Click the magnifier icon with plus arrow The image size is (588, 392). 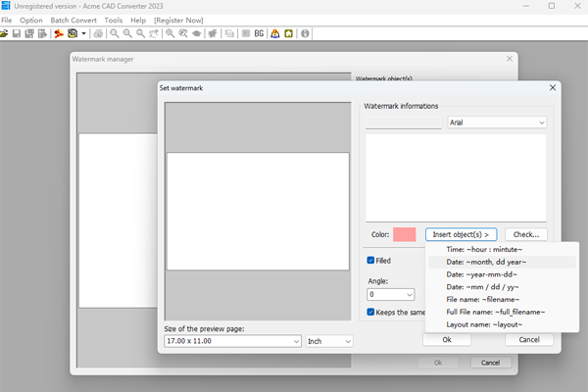tap(154, 33)
